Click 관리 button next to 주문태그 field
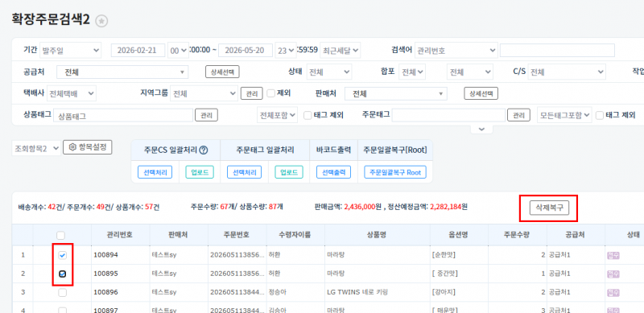 tap(518, 115)
